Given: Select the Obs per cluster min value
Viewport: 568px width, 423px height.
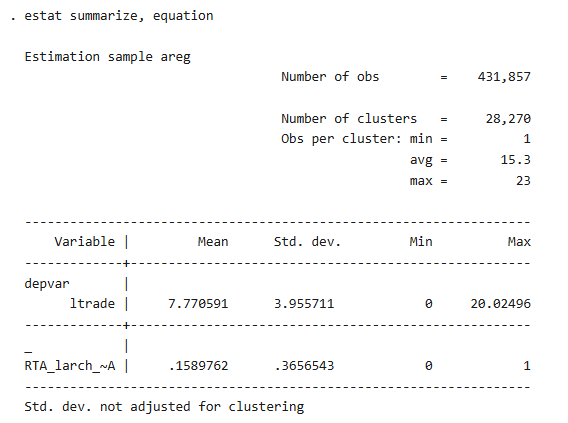Looking at the screenshot, I should (x=527, y=139).
